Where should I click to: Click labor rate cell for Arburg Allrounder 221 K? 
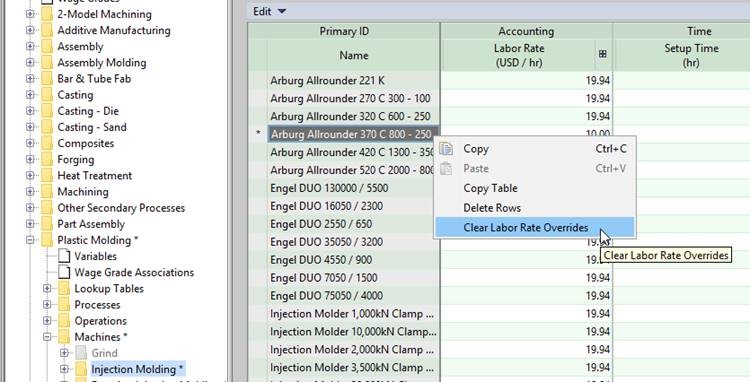coord(527,80)
